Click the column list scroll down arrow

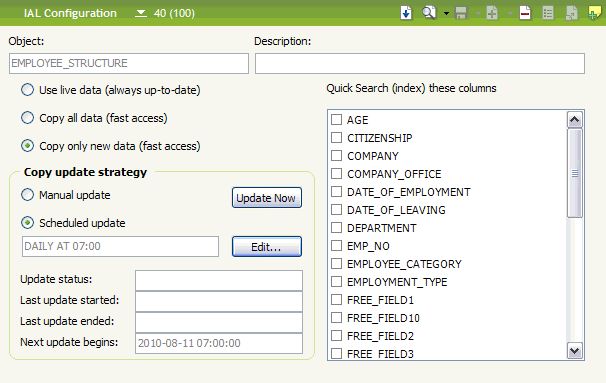click(x=575, y=351)
